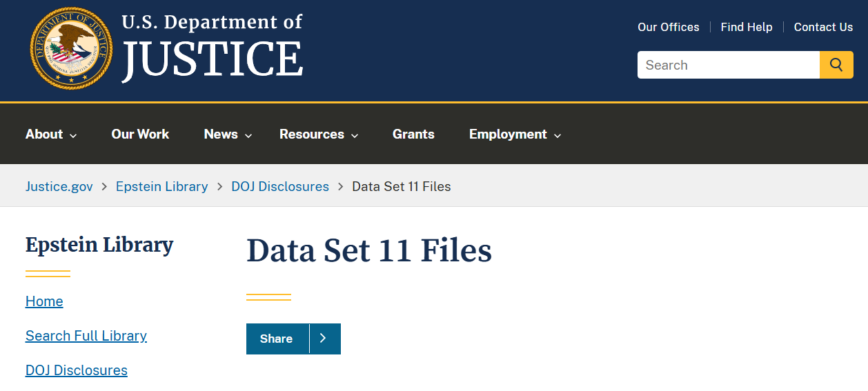
Task: Open Home in the sidebar
Action: [x=44, y=301]
